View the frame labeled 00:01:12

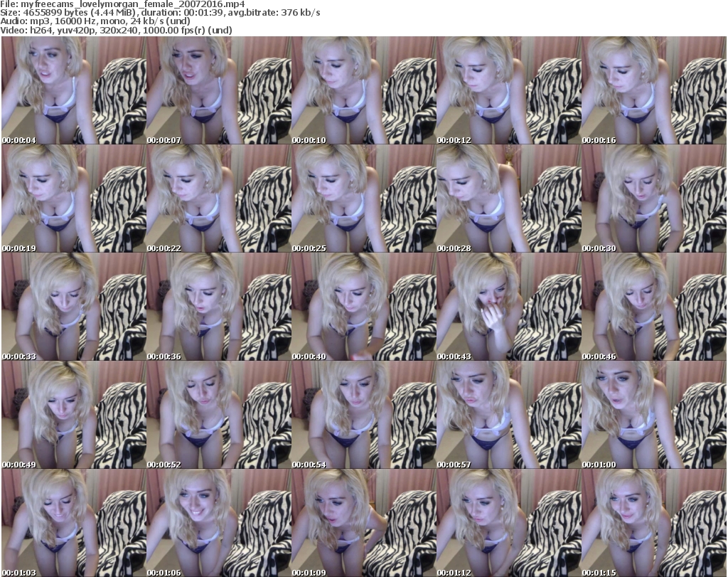click(509, 523)
